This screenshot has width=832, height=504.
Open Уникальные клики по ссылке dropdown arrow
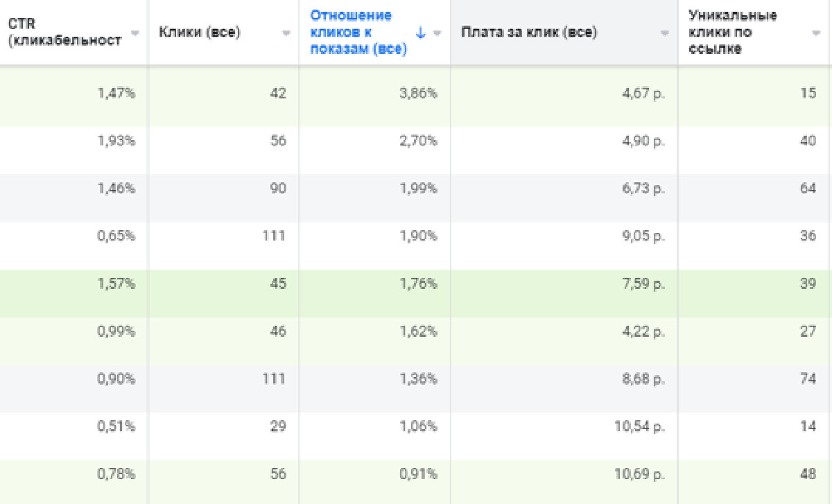point(816,33)
